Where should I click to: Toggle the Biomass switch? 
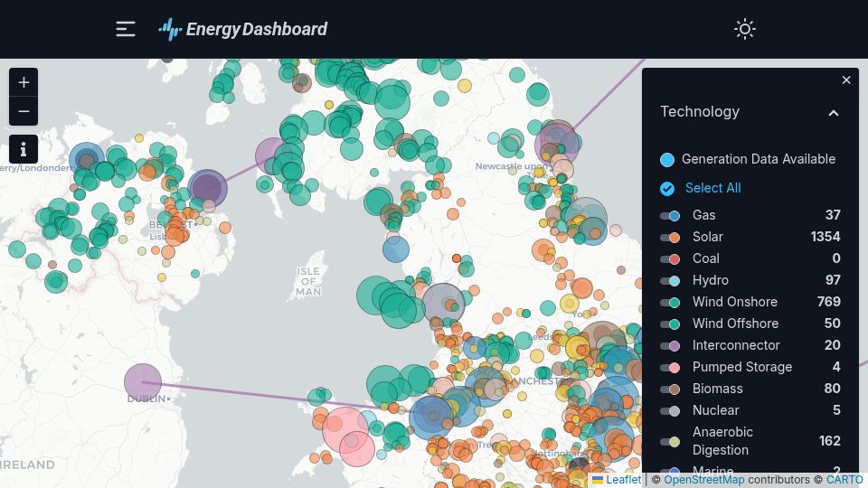(x=670, y=389)
